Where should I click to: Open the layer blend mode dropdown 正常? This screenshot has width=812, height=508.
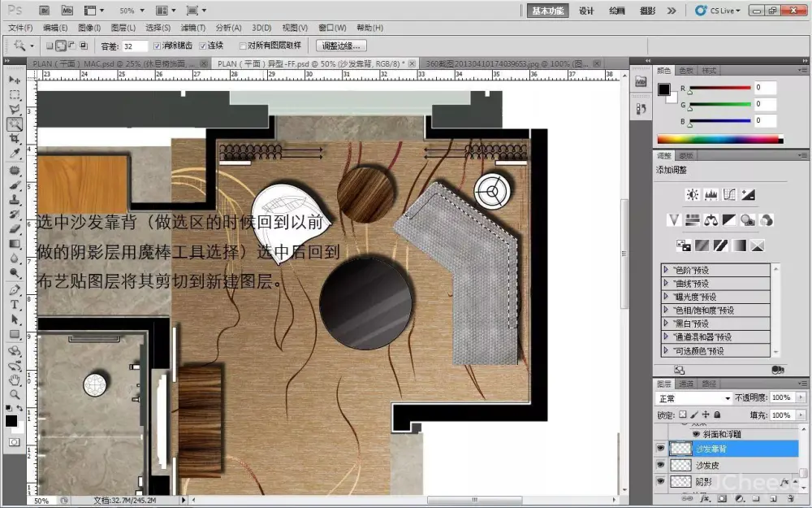pos(694,398)
